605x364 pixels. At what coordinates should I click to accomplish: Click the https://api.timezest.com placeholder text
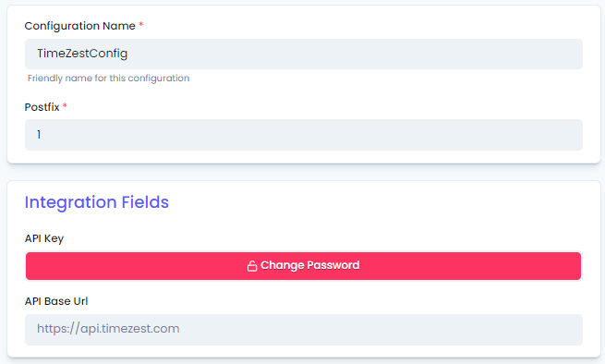(108, 329)
